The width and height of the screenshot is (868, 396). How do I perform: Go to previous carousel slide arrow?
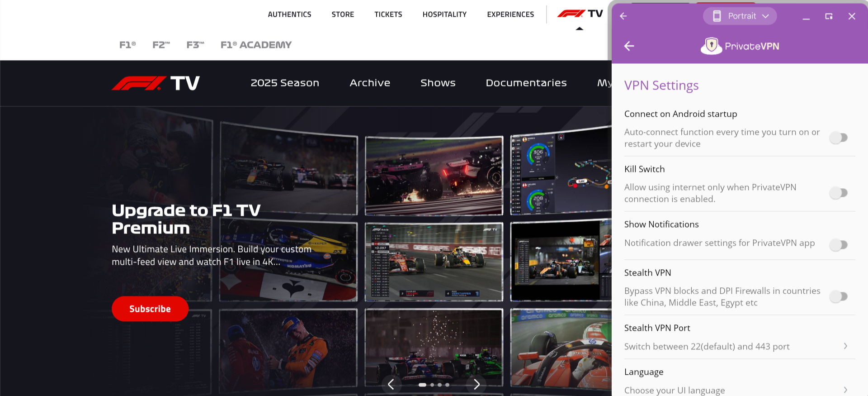(x=391, y=384)
